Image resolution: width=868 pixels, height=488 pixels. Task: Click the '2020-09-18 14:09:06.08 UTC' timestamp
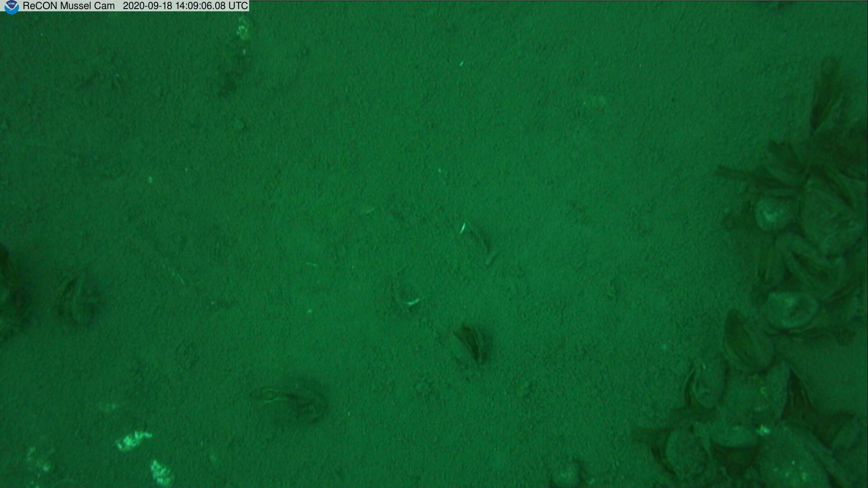click(x=185, y=6)
